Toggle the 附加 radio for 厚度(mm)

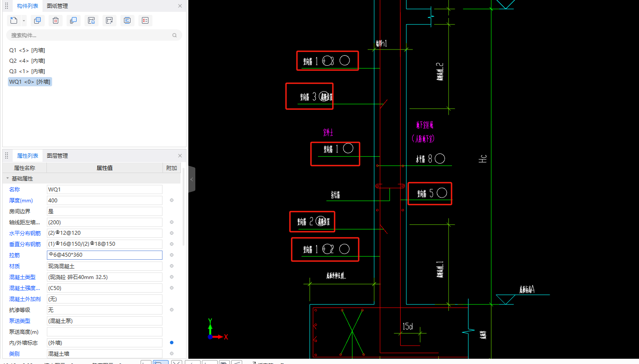point(172,200)
